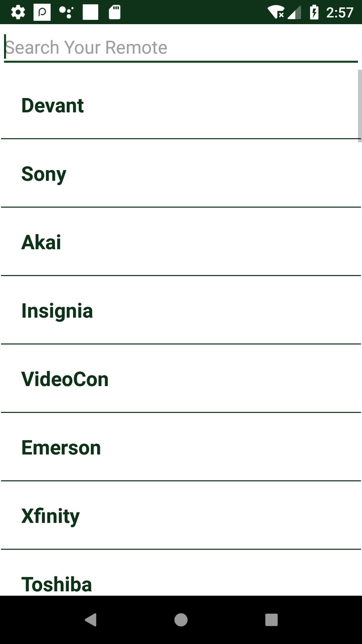This screenshot has width=362, height=644.
Task: Tap the SD card notification icon
Action: 115,12
